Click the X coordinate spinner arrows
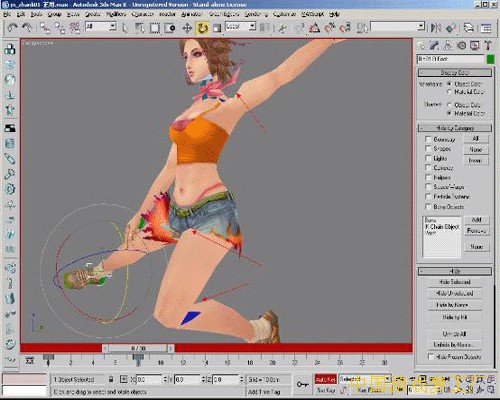Screen dimensions: 500x400 pos(165,379)
